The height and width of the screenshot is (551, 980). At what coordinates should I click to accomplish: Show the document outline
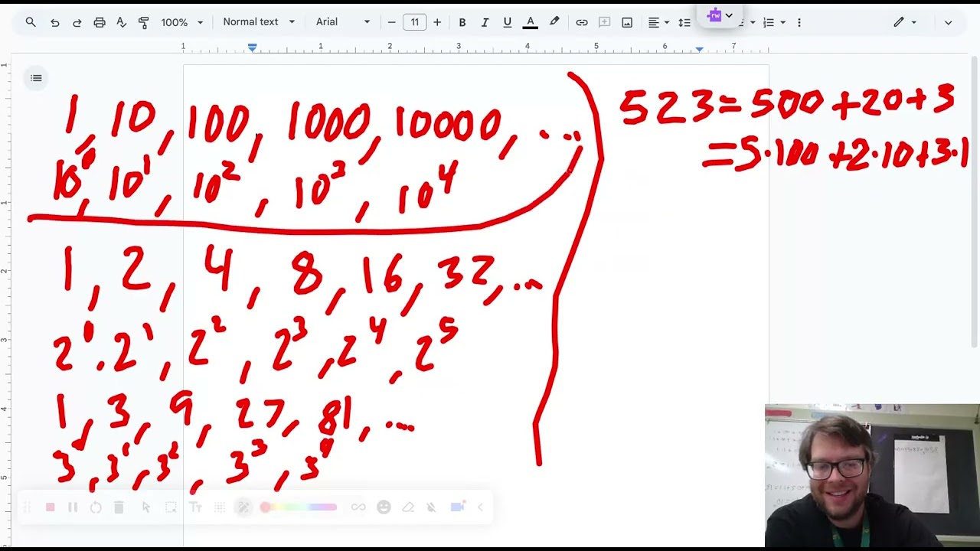coord(36,78)
